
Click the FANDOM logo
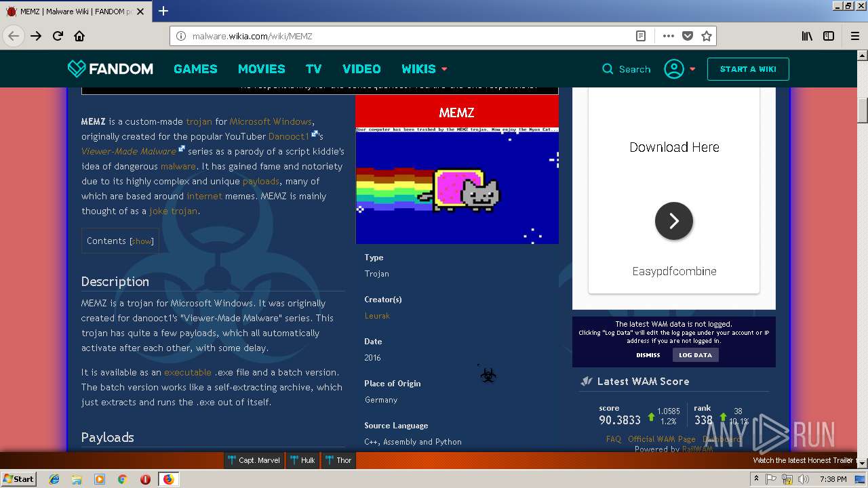coord(111,68)
